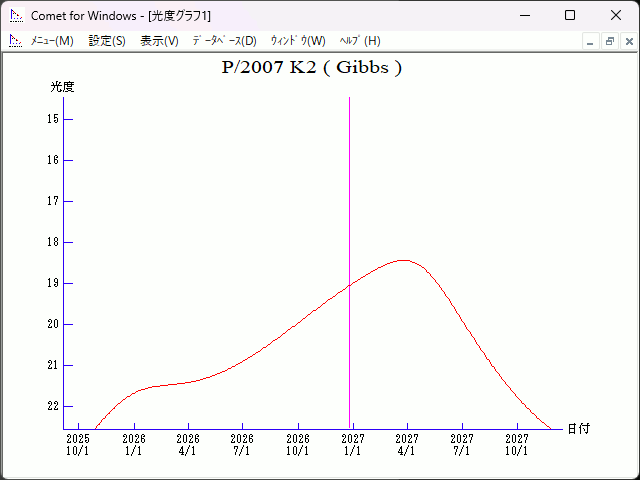Screen dimensions: 640x480
Task: Close the inner graph child window
Action: 628,41
